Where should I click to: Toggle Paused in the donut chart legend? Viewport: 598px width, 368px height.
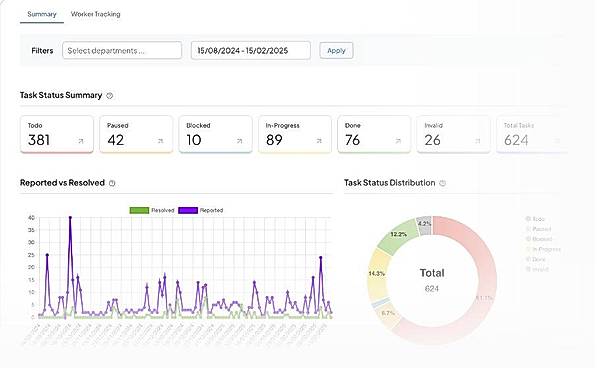tap(538, 229)
